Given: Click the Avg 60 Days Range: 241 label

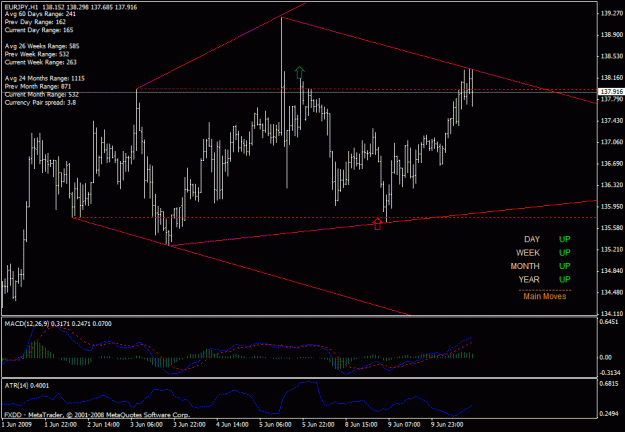Looking at the screenshot, I should (40, 14).
